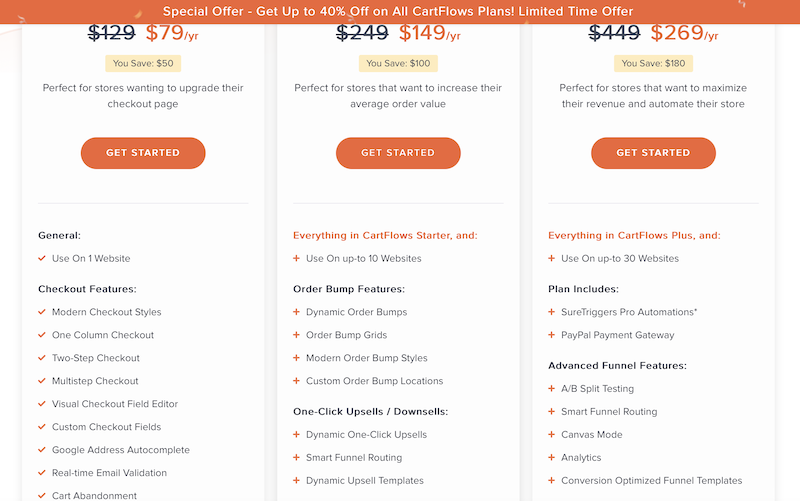This screenshot has height=501, width=800.
Task: Click plus icon next to Canvas Mode
Action: [552, 434]
